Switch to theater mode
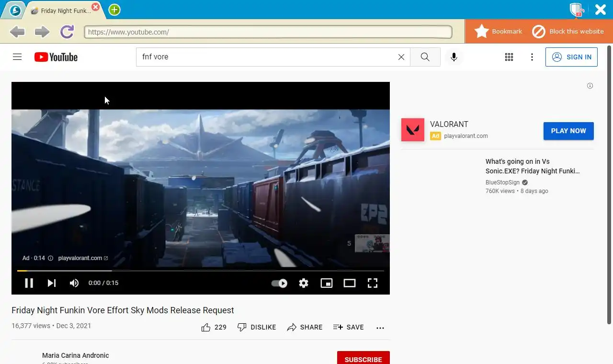 (x=350, y=283)
